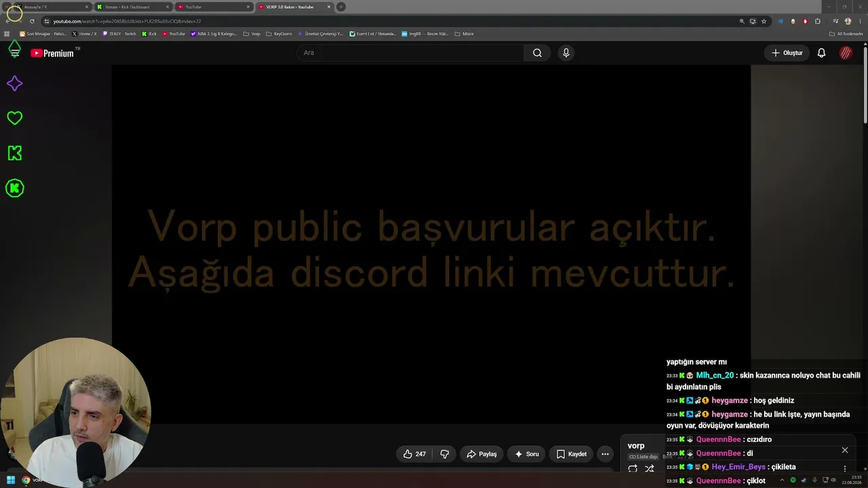Open the Kick bookmark
The image size is (868, 488).
tap(149, 34)
